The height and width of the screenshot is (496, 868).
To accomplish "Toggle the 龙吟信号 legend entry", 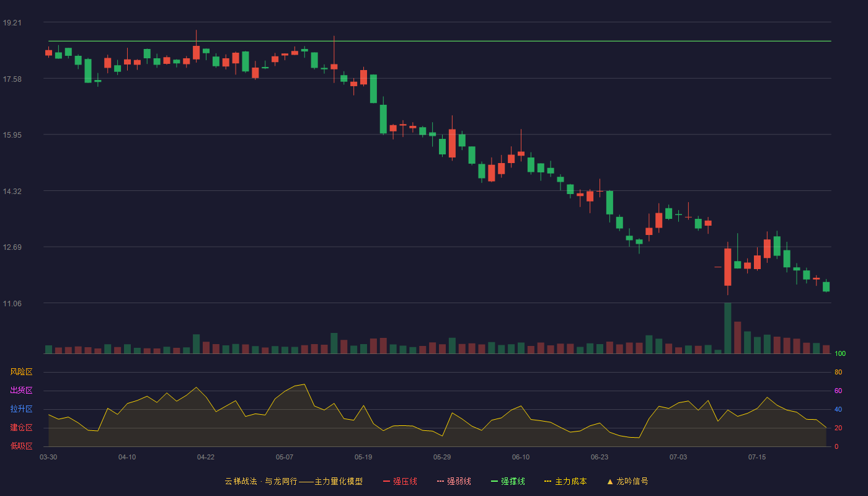I will 627,481.
